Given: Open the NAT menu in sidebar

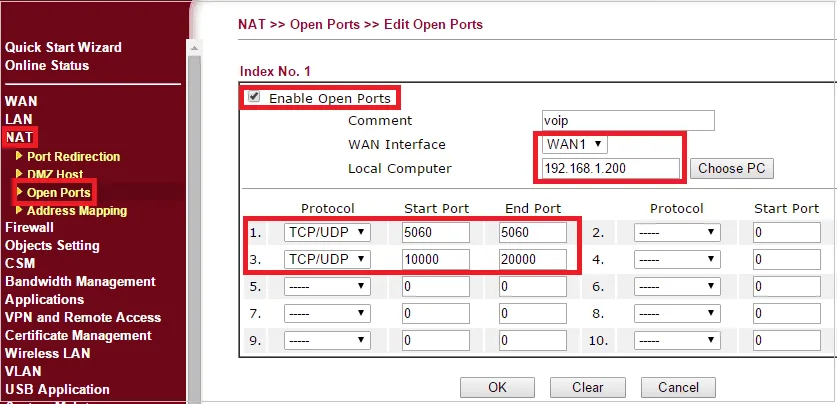Looking at the screenshot, I should [19, 137].
